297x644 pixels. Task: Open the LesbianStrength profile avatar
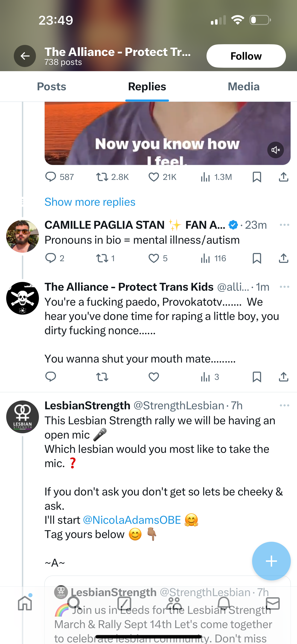pos(23,417)
